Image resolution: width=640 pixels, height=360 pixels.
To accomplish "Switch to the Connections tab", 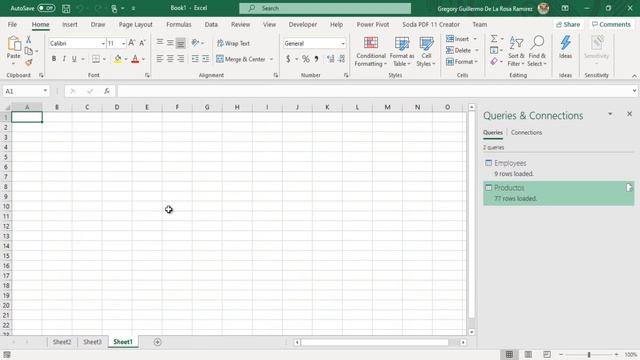I will coord(526,133).
